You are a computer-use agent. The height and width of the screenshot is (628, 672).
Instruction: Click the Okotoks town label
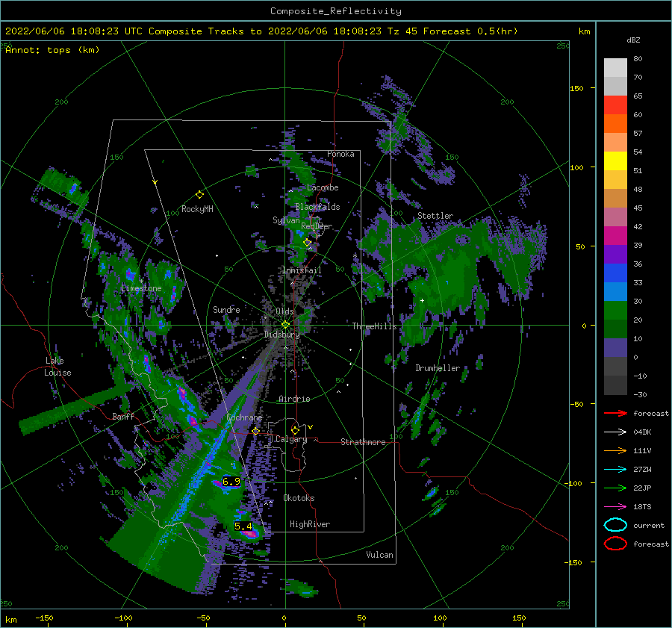tap(299, 499)
